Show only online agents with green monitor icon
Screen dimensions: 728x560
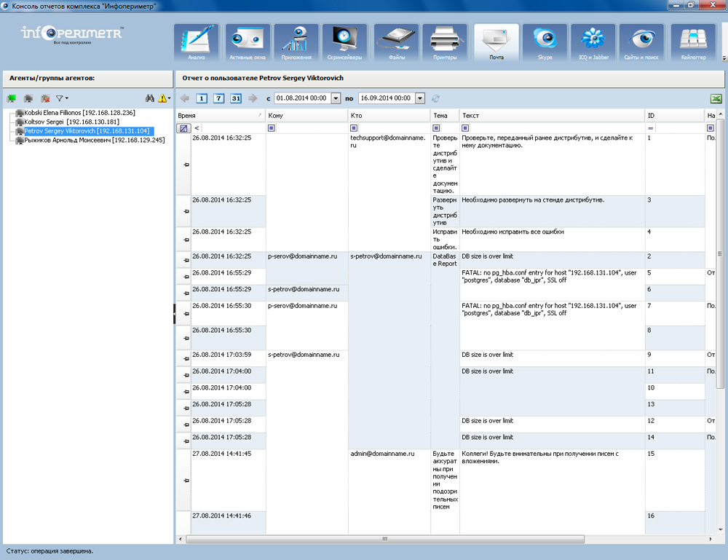[12, 98]
